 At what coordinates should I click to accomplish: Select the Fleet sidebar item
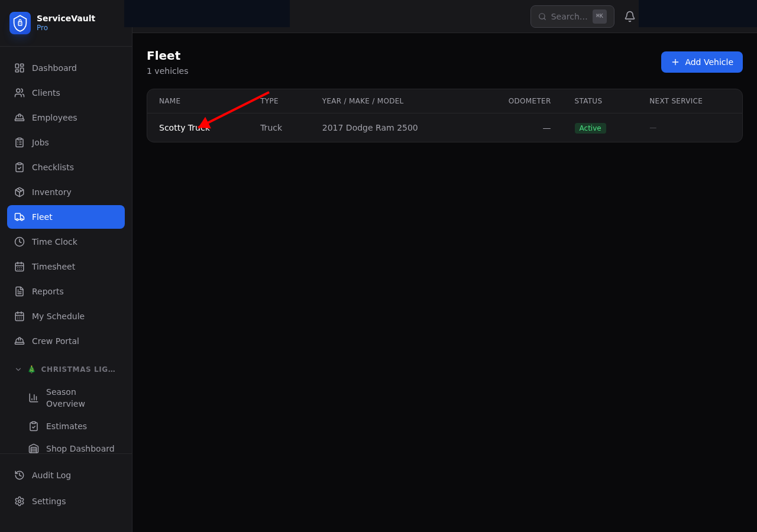click(66, 217)
